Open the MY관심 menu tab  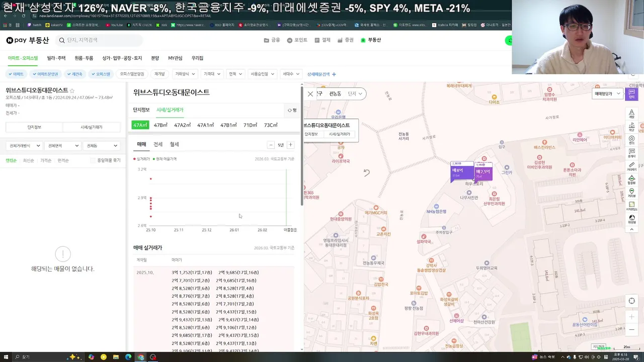click(175, 58)
